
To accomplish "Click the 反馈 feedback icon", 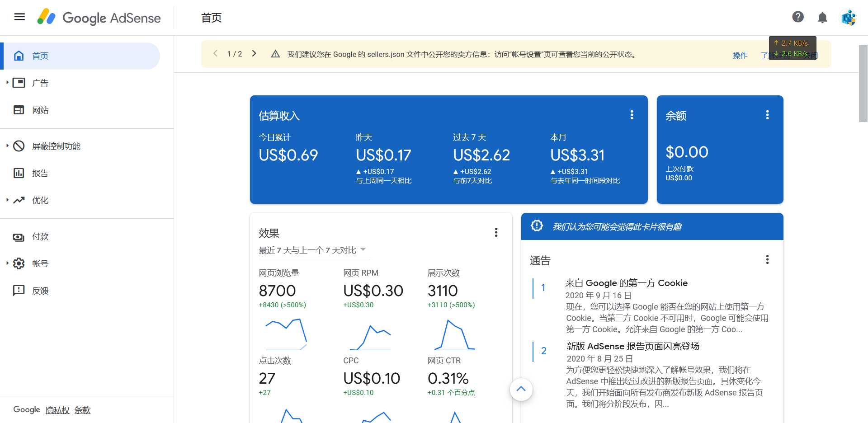I will point(19,291).
